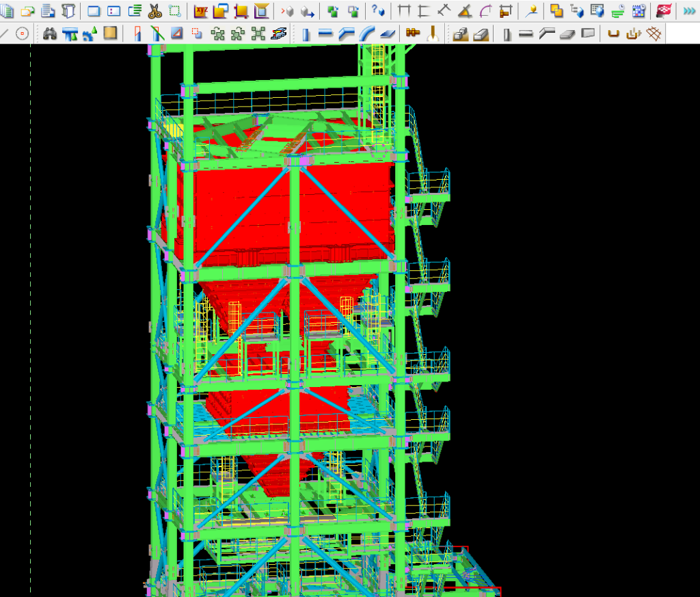Expand the toolbar overflow chevrons

coord(689,11)
